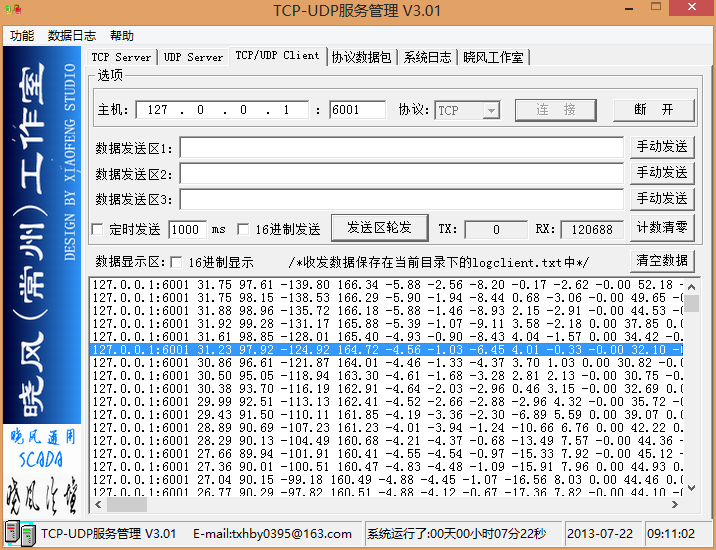Click the 断开 disconnect button
716x550 pixels.
653,110
